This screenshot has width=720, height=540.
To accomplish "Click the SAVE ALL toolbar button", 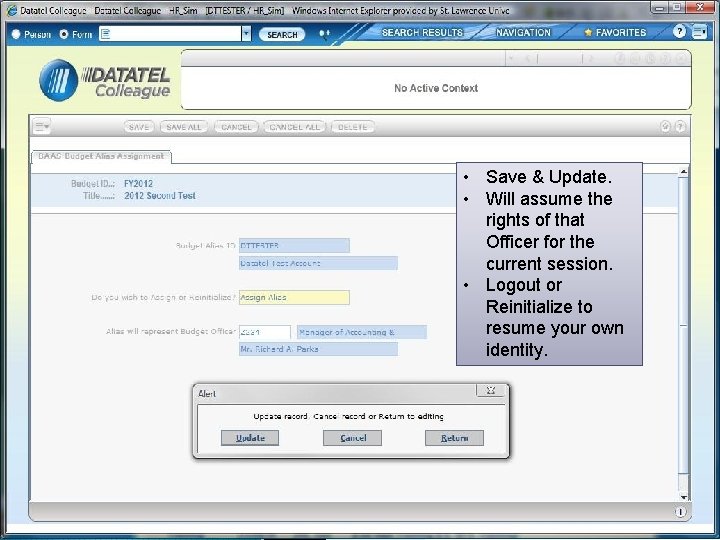I will click(184, 127).
